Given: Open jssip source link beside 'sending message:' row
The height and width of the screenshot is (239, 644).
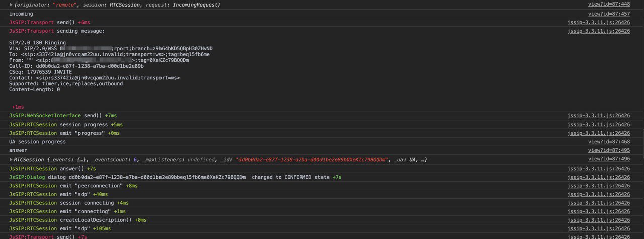Looking at the screenshot, I should 599,31.
